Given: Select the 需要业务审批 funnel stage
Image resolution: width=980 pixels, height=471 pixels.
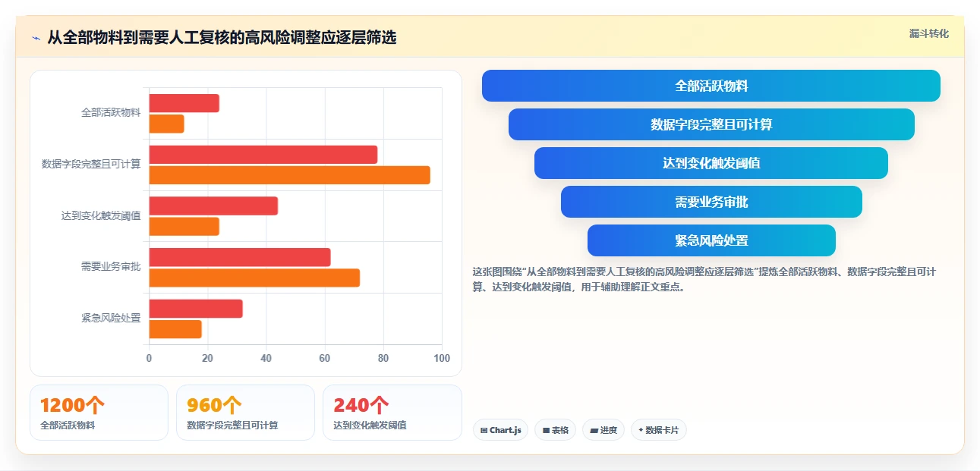Looking at the screenshot, I should [711, 202].
